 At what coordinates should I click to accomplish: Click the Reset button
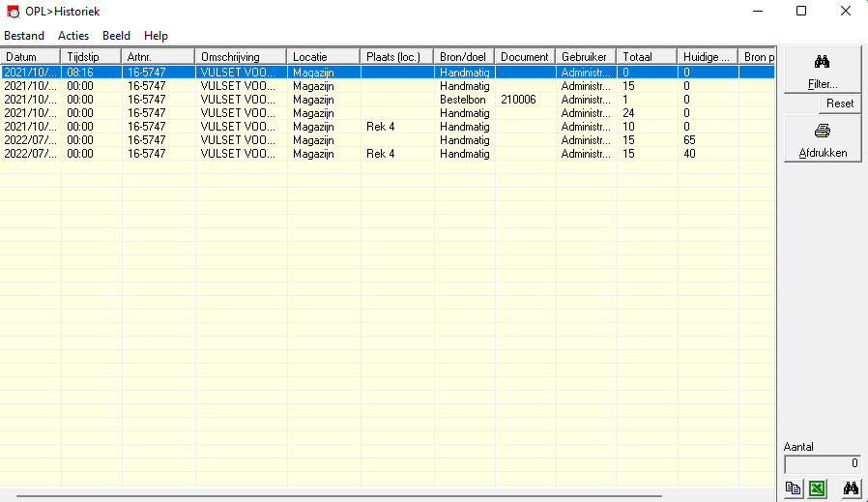tap(840, 103)
